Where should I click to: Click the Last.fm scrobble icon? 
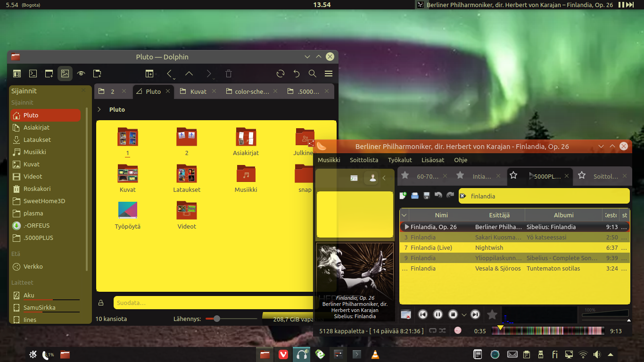click(458, 331)
